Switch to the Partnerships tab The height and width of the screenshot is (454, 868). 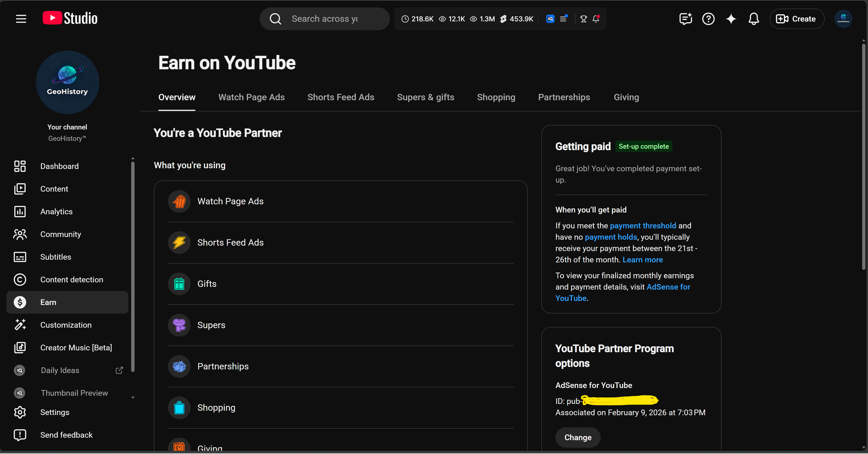564,97
